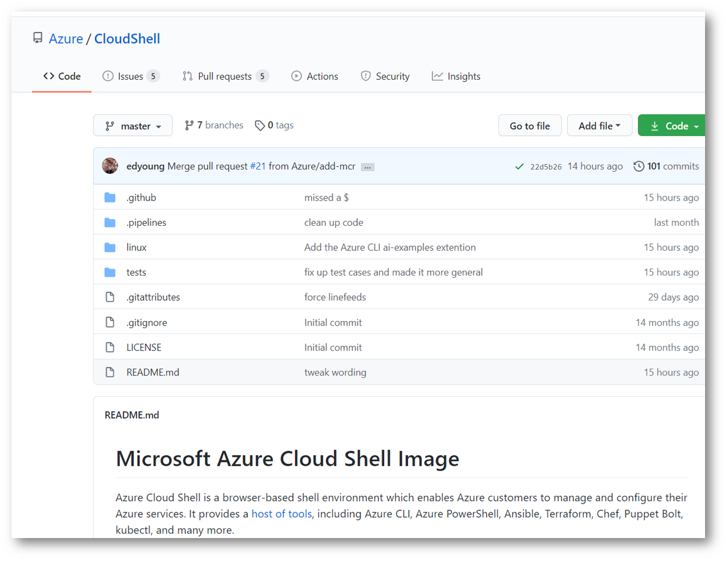
Task: Open the Pull requests tab
Action: click(x=225, y=77)
